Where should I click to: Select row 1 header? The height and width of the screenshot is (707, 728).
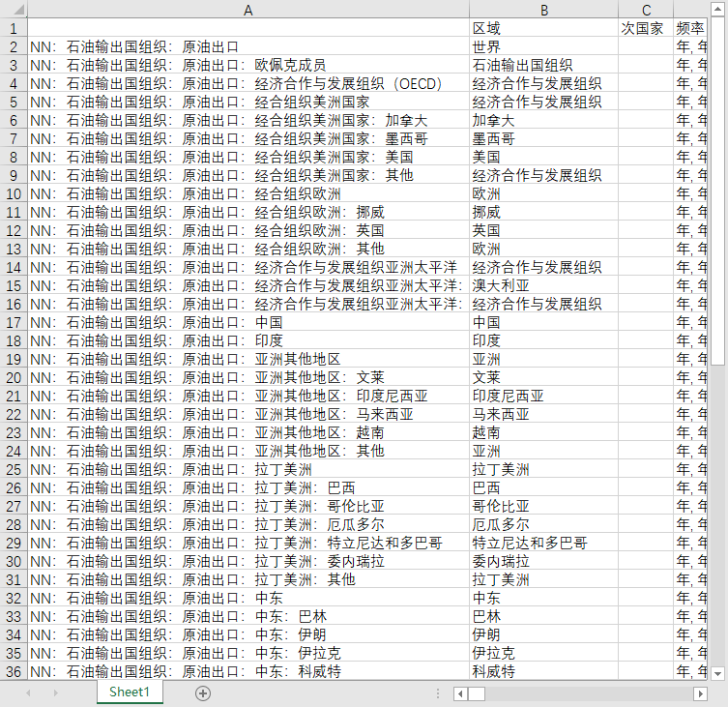[14, 28]
